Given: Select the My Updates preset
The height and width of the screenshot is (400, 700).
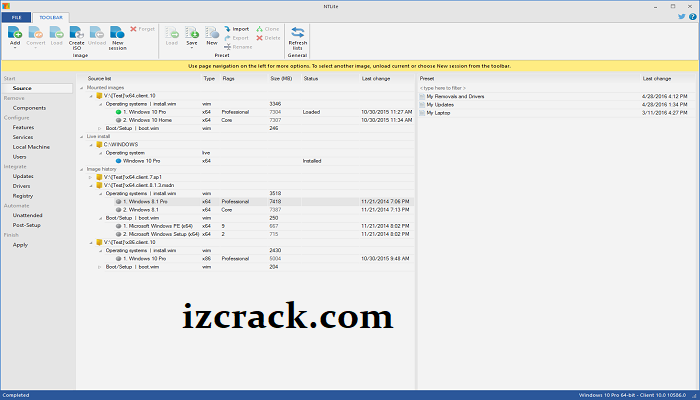Looking at the screenshot, I should point(557,104).
